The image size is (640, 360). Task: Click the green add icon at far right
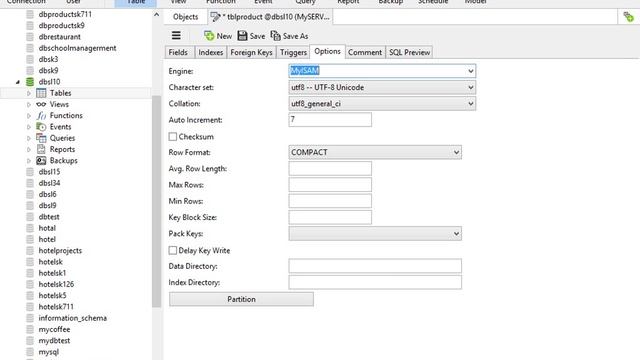point(628,17)
